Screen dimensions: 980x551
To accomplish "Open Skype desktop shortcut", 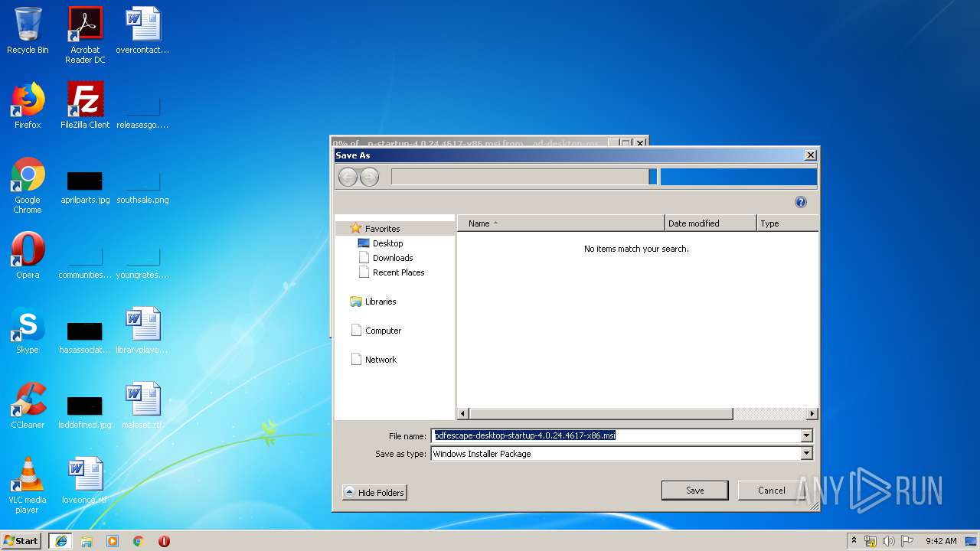I will click(28, 331).
